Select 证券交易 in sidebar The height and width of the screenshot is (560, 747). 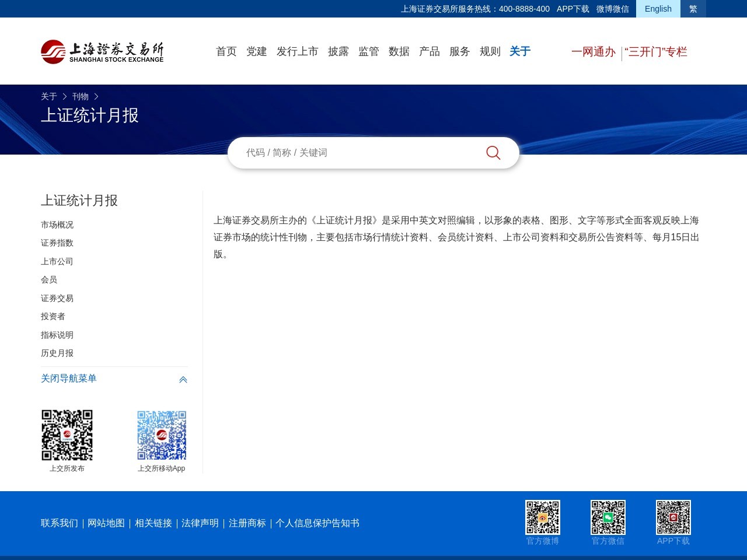(57, 298)
